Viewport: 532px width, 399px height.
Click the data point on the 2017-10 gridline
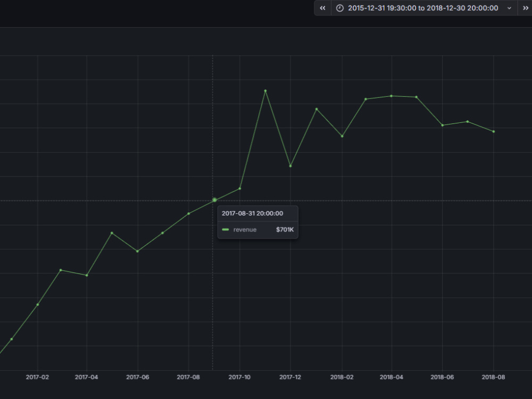click(240, 188)
